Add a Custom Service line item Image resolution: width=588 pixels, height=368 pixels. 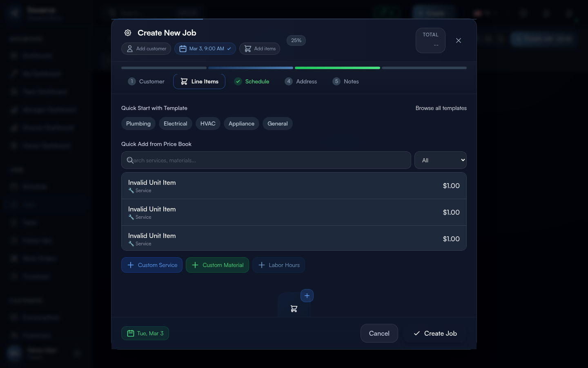point(152,265)
